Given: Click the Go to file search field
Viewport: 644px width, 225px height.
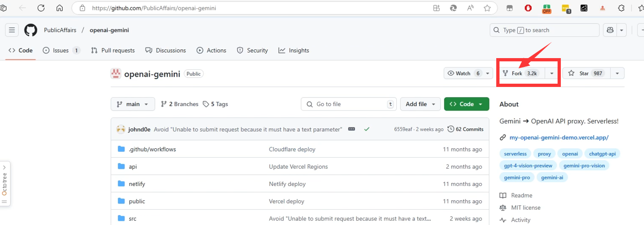Looking at the screenshot, I should click(348, 104).
